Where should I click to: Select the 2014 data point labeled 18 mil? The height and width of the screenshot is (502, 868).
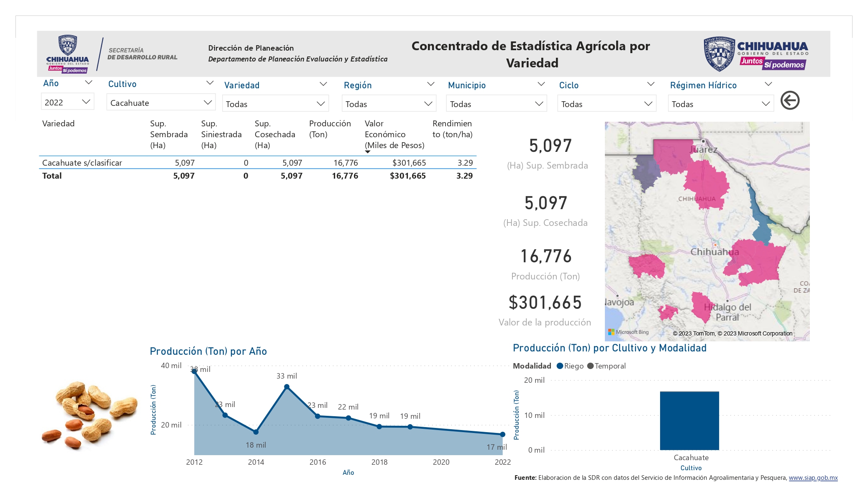coord(256,432)
